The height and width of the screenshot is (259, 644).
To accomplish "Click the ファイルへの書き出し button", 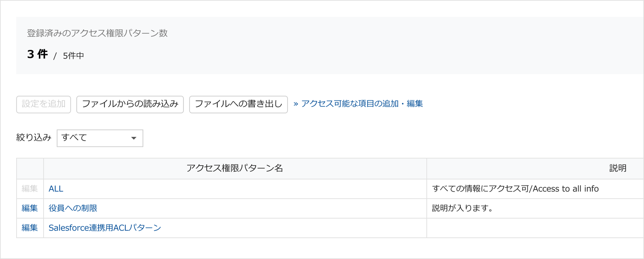I will [x=238, y=104].
